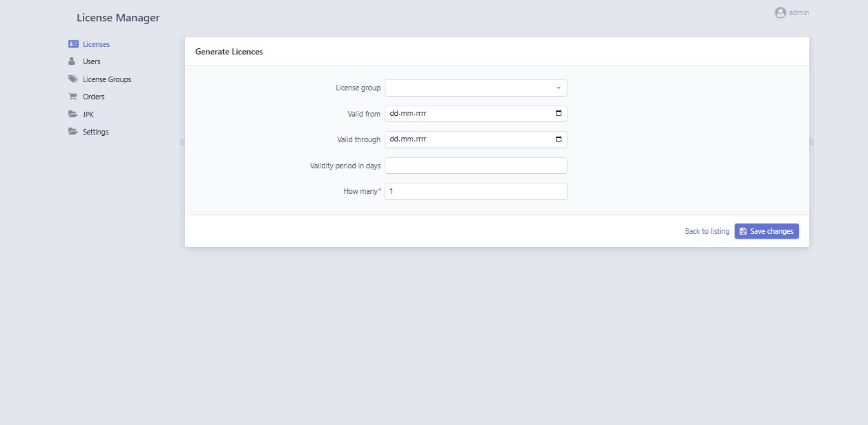
Task: Go to Settings in the sidebar
Action: point(95,132)
